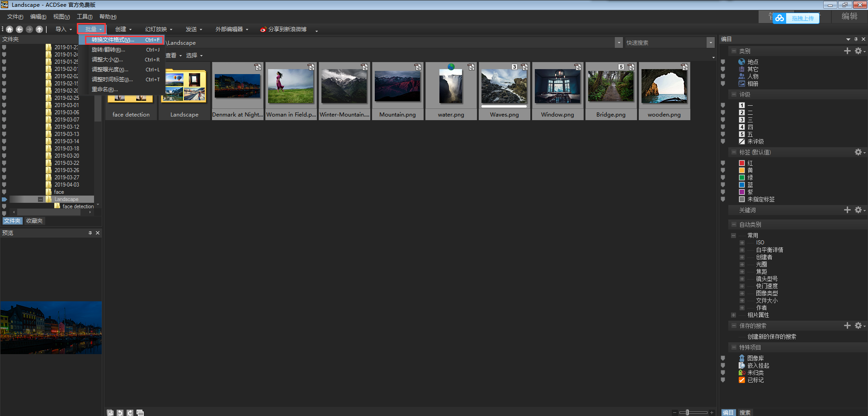The height and width of the screenshot is (416, 868).
Task: Pin the 预览 preview panel
Action: coord(90,233)
